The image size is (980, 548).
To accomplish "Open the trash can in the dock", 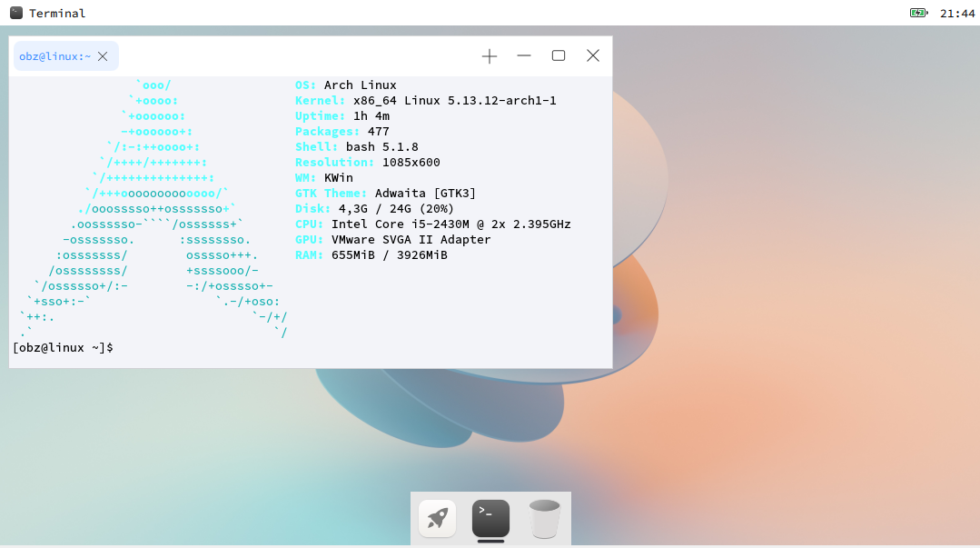I will [544, 519].
